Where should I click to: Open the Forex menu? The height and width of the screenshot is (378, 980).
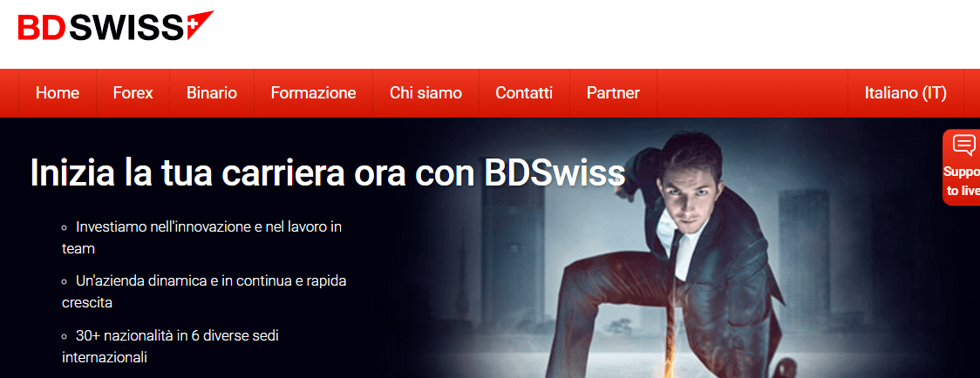point(133,93)
